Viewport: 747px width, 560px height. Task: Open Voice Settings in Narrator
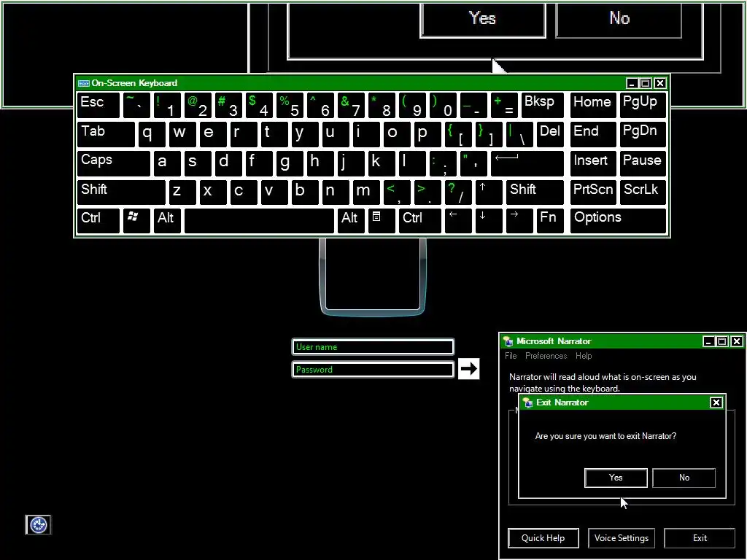click(622, 538)
